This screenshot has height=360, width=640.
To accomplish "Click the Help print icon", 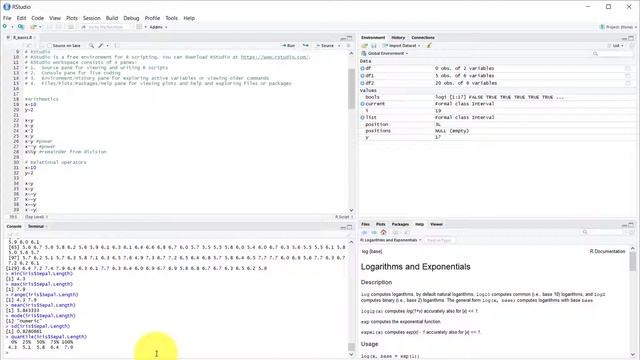I will click(x=395, y=233).
